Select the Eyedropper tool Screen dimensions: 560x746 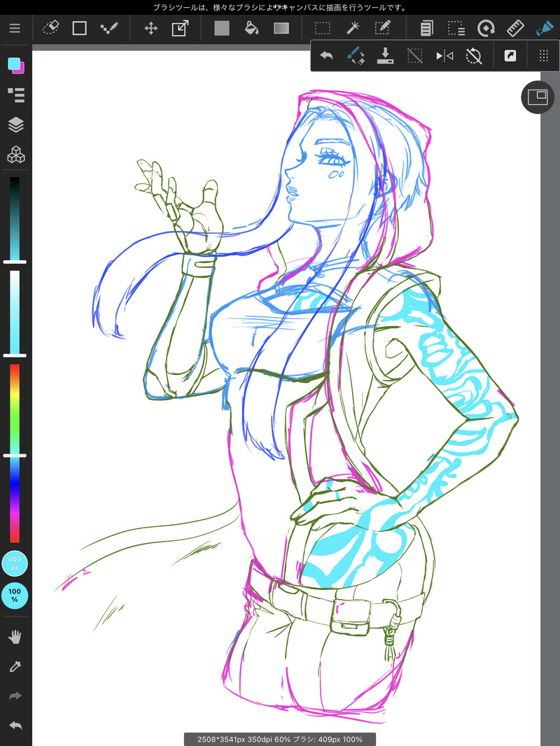coord(15,666)
